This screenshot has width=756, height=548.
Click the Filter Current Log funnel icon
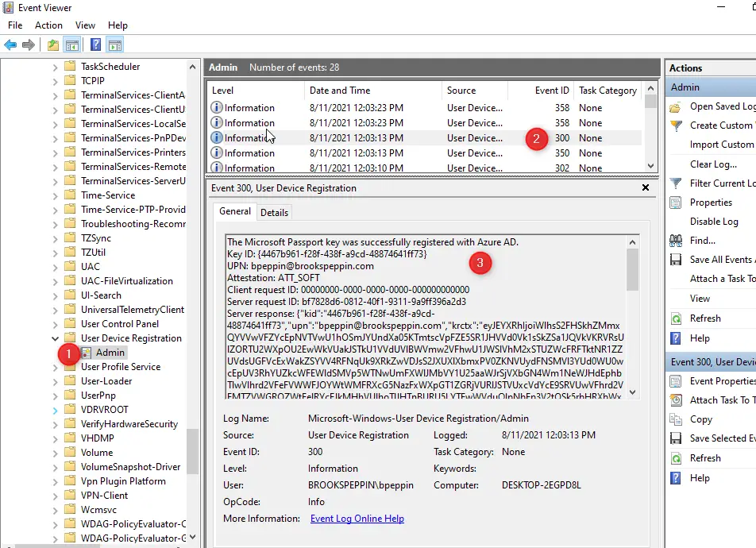676,183
